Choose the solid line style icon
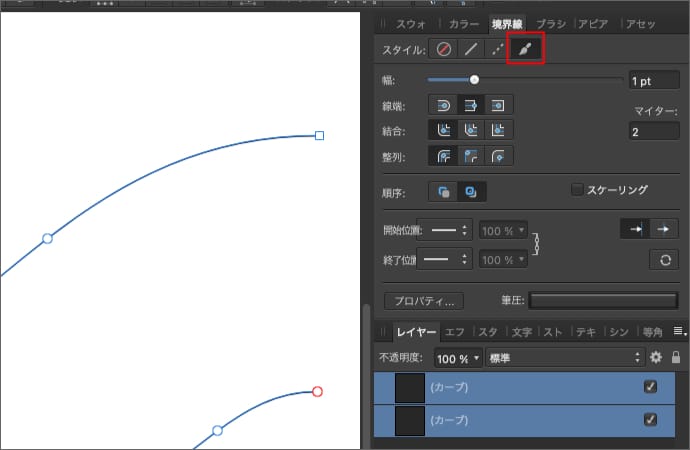Screen dimensions: 690x450 [470, 49]
